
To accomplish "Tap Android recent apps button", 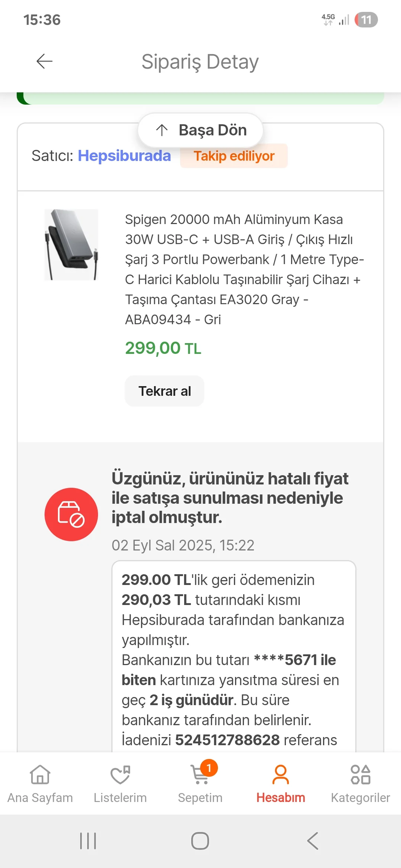I will [88, 841].
